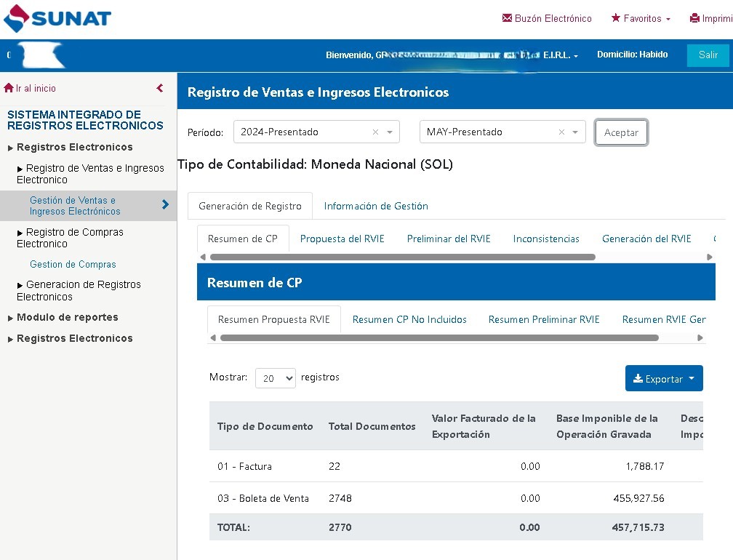
Task: Click total documents count 2770
Action: [x=340, y=527]
